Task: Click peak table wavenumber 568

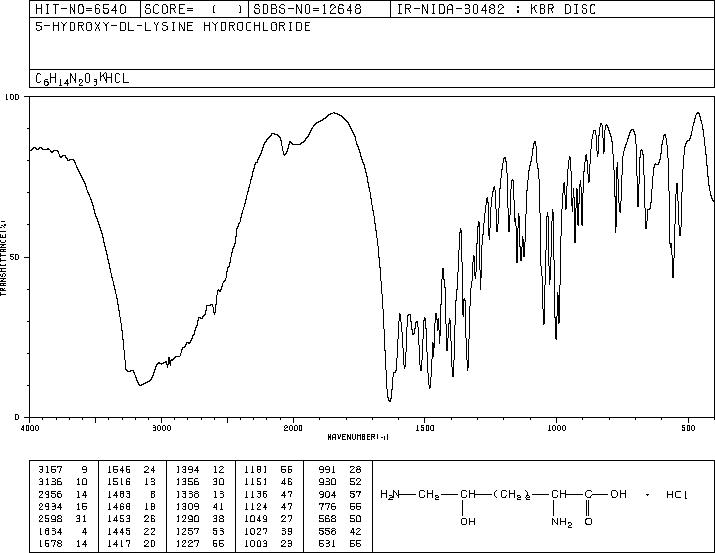Action: 327,519
